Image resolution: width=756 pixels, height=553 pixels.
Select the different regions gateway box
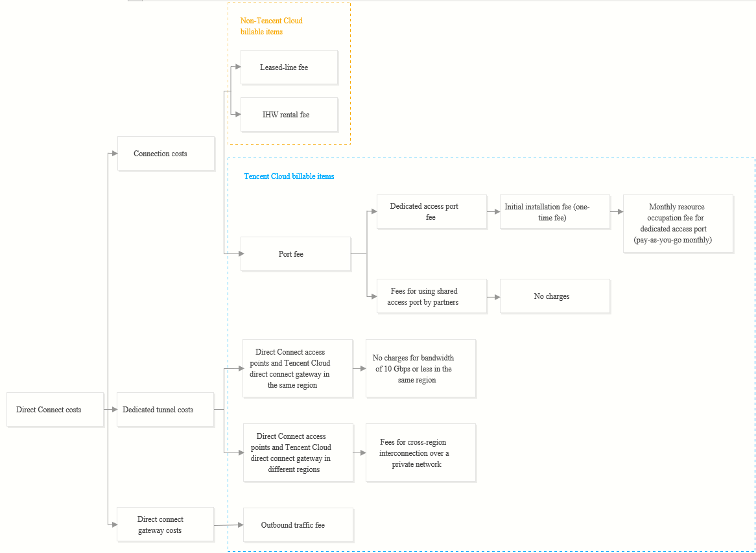tap(298, 453)
